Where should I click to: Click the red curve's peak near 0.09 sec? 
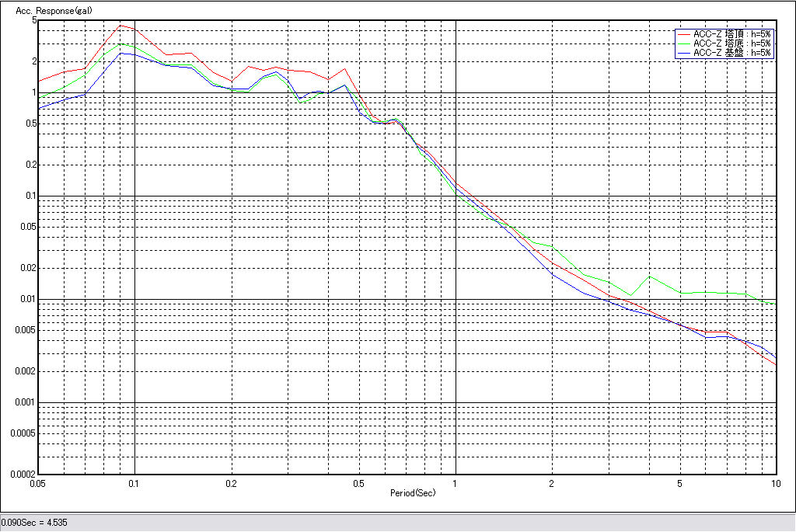(120, 25)
